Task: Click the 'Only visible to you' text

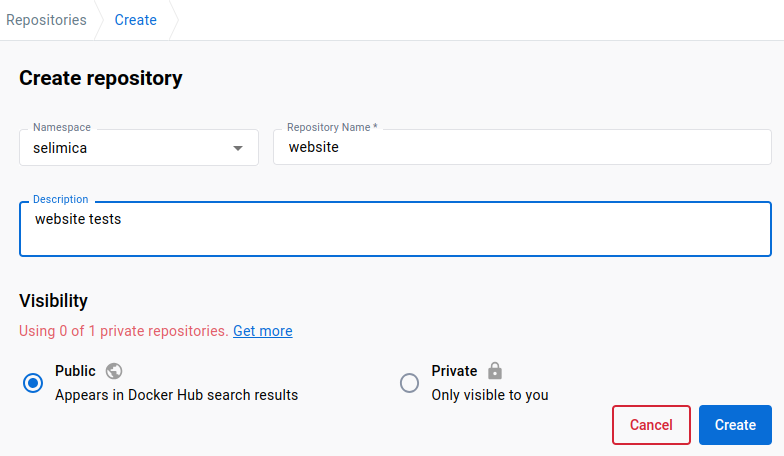Action: pyautogui.click(x=490, y=395)
